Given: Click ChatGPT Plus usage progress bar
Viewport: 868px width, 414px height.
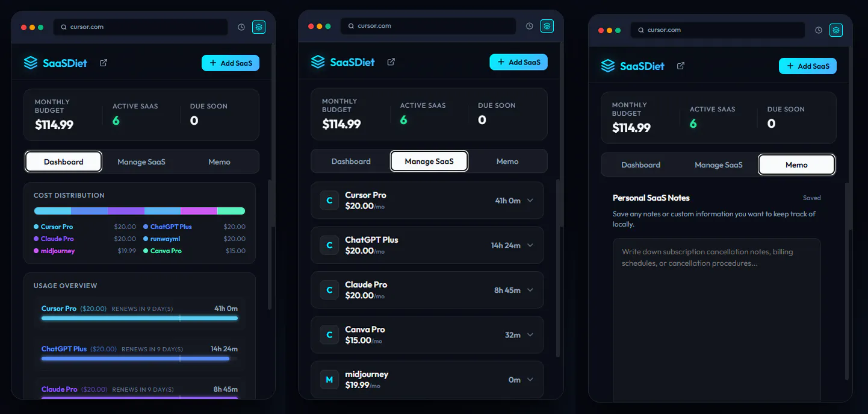Looking at the screenshot, I should pos(140,358).
